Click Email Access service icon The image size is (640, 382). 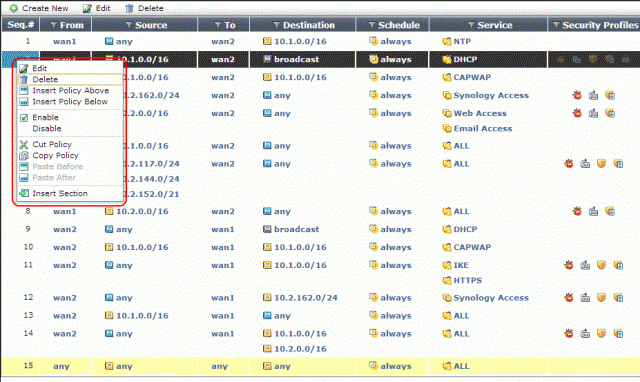click(x=447, y=129)
